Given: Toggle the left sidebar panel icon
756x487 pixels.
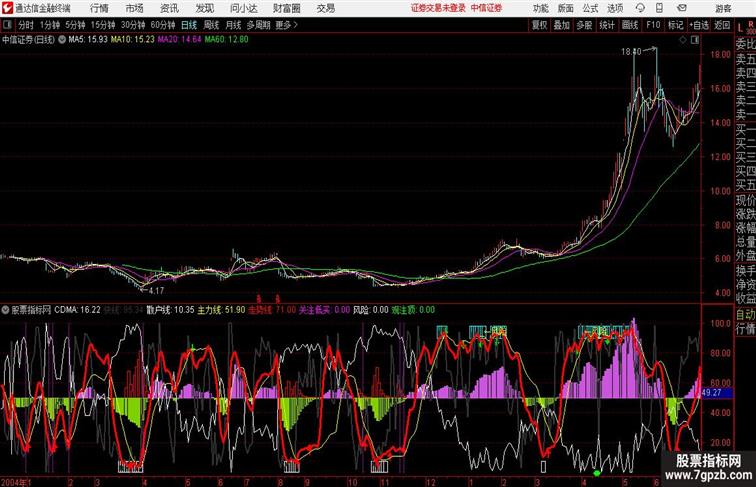Looking at the screenshot, I should tap(7, 24).
